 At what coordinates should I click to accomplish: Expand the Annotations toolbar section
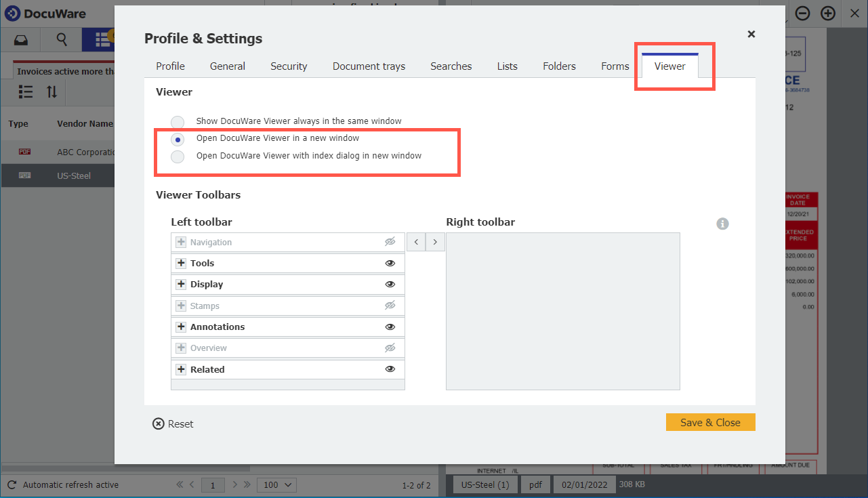click(180, 327)
